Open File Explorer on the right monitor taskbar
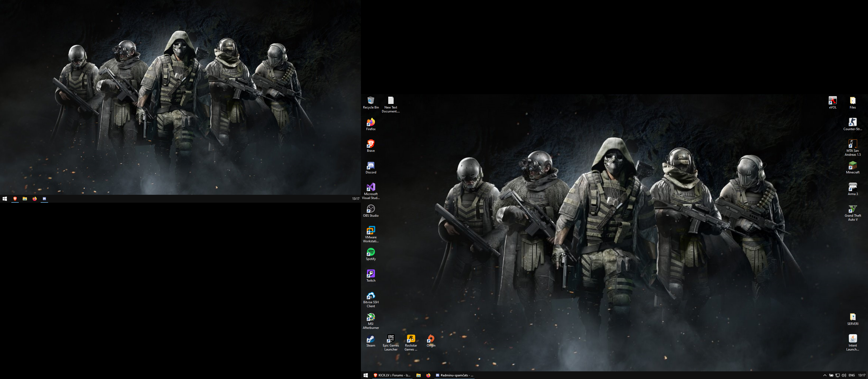868x379 pixels. tap(419, 375)
